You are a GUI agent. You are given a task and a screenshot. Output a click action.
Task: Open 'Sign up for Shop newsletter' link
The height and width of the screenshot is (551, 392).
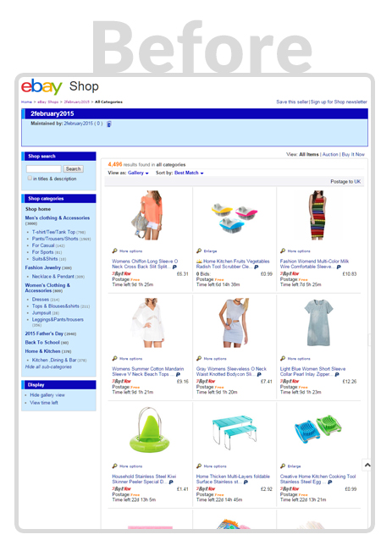pos(339,102)
